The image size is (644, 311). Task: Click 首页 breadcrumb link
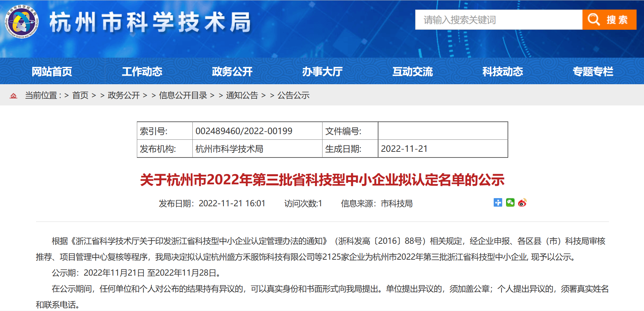coord(80,96)
